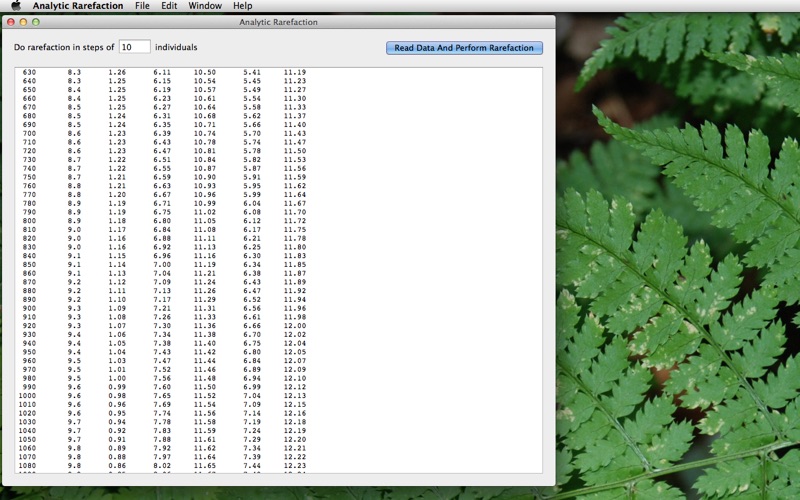This screenshot has width=800, height=500.
Task: Click the row label 900
Action: click(x=29, y=308)
